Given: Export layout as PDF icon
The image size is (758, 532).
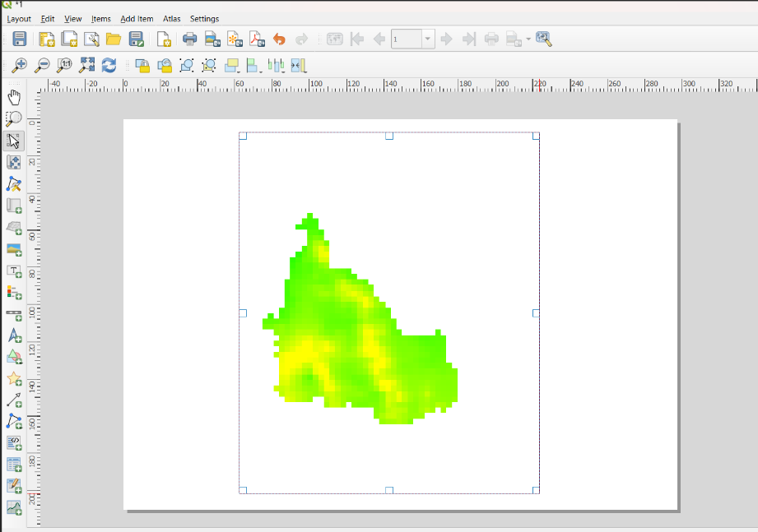Looking at the screenshot, I should click(257, 39).
